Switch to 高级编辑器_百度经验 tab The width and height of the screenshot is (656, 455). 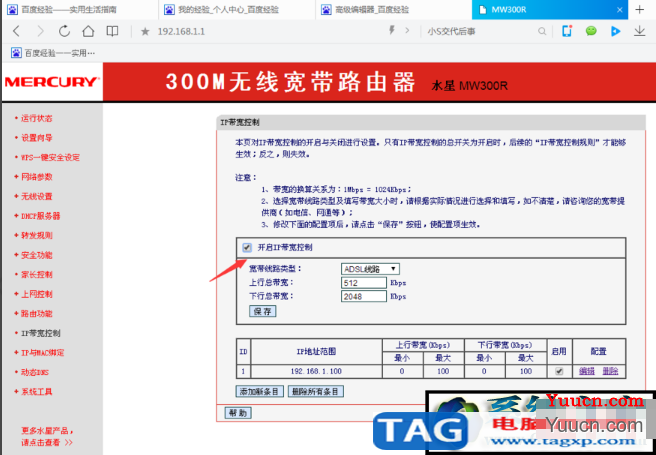pyautogui.click(x=394, y=10)
